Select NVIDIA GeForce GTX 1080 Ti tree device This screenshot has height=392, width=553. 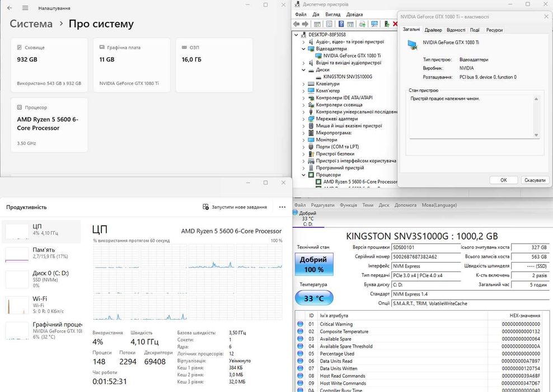(352, 56)
